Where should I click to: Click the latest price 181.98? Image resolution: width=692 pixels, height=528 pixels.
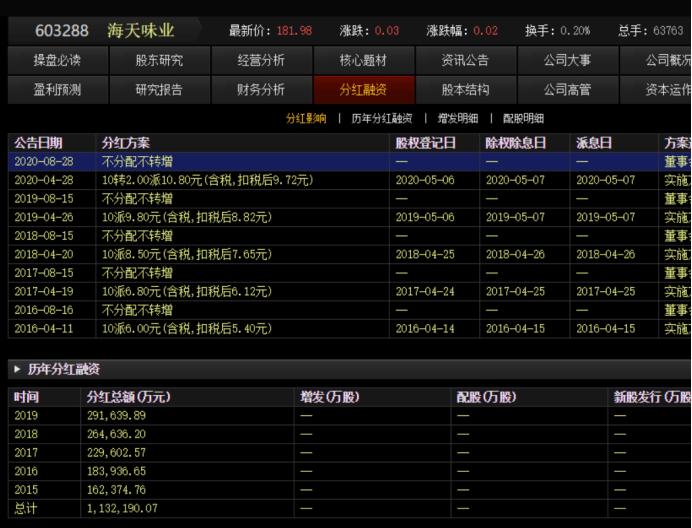click(294, 30)
